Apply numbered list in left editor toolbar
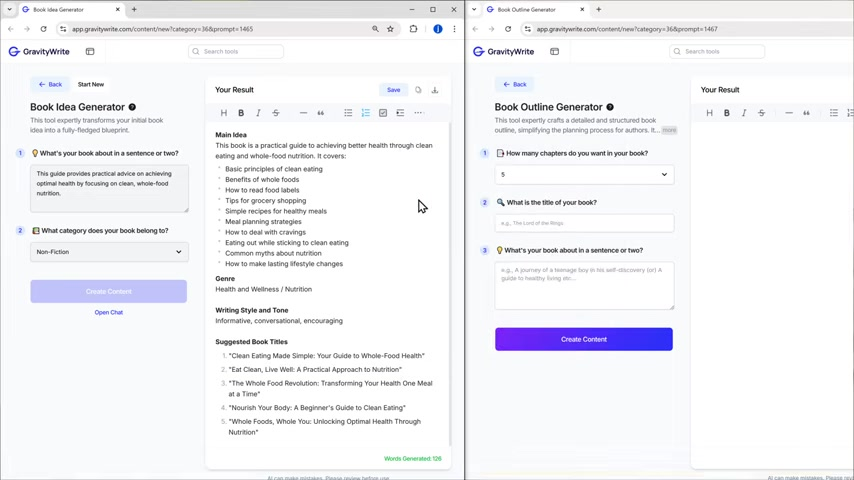 pos(365,113)
